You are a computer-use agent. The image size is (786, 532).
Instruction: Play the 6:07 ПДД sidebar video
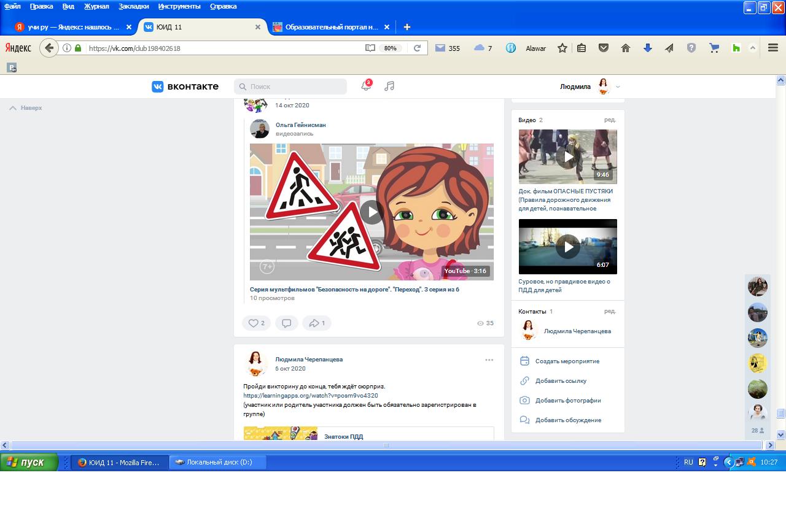click(568, 247)
